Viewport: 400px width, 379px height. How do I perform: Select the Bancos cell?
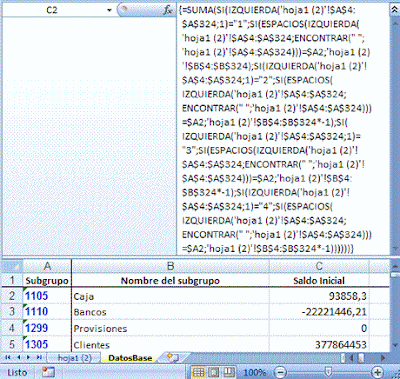[170, 312]
